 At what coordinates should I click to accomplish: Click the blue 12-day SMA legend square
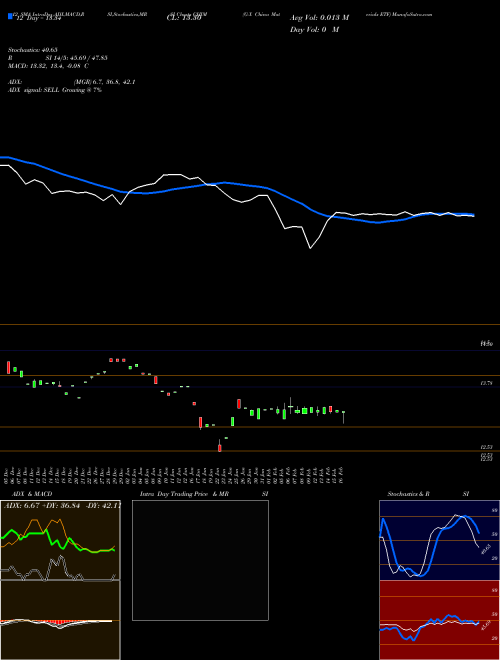(11, 16)
